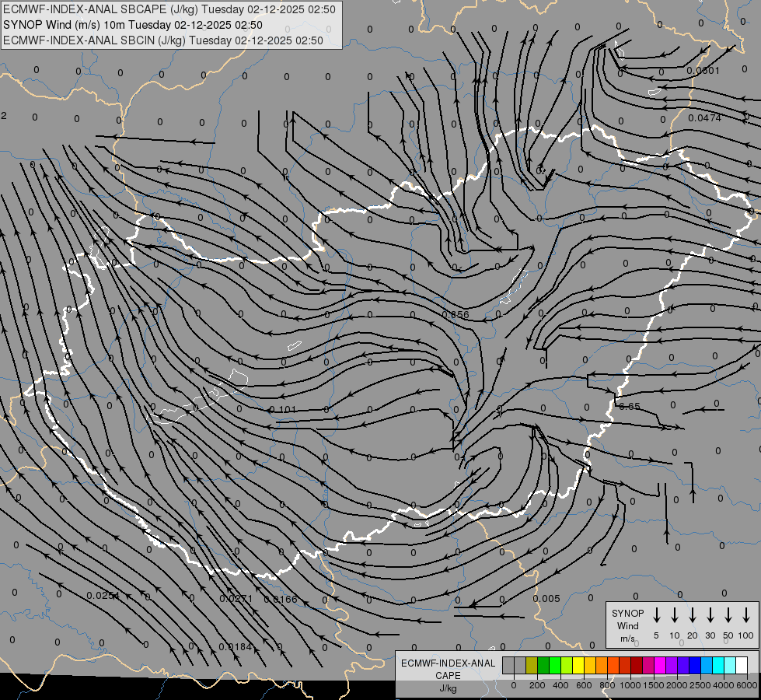Select the dark green CAPE color swatch
Image resolution: width=761 pixels, height=700 pixels.
pos(543,666)
